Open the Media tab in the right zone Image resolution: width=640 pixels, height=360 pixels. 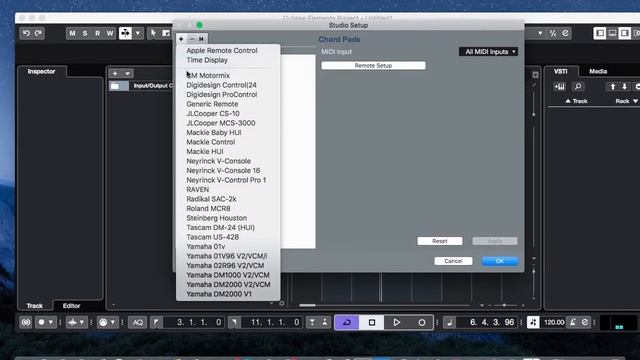[598, 71]
